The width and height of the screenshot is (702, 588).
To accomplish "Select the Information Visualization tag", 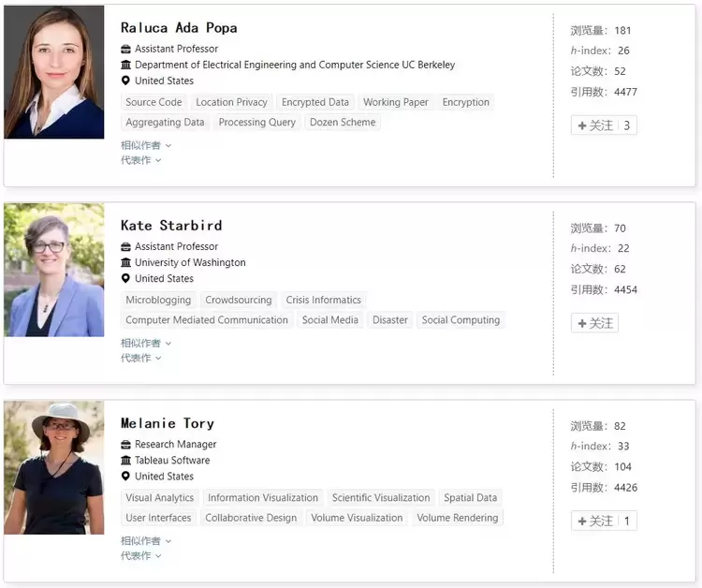I will tap(263, 497).
